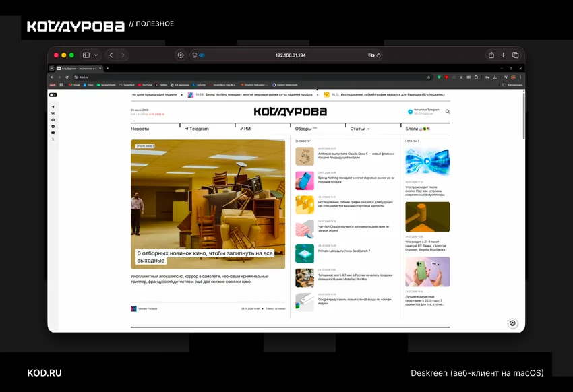Open the Gmail bookmark

coord(74,85)
